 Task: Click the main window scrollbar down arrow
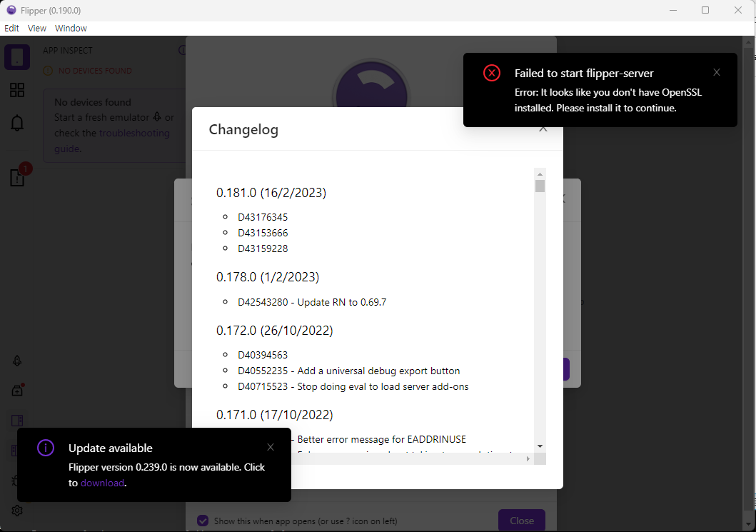click(748, 524)
